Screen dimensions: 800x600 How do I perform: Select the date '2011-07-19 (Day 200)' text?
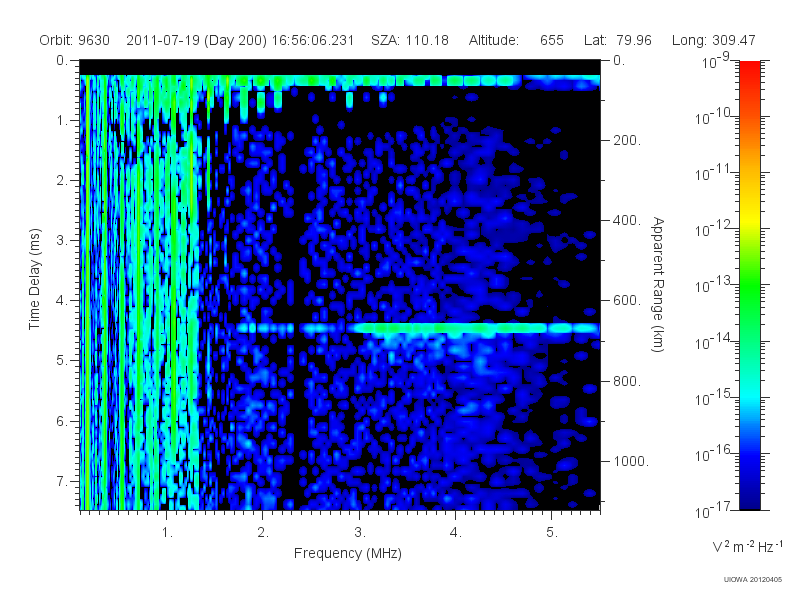click(196, 40)
